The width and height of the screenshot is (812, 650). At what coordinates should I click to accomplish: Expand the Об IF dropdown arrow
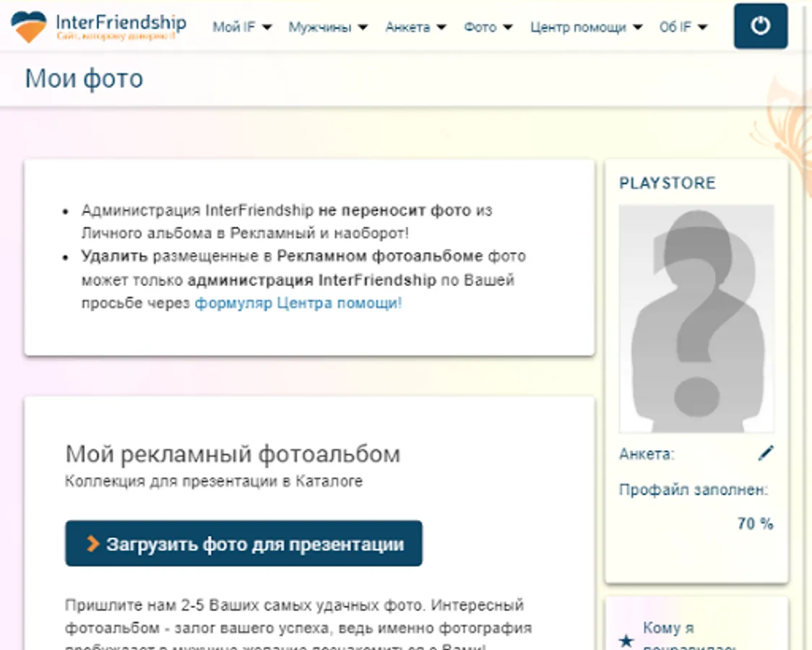click(703, 27)
